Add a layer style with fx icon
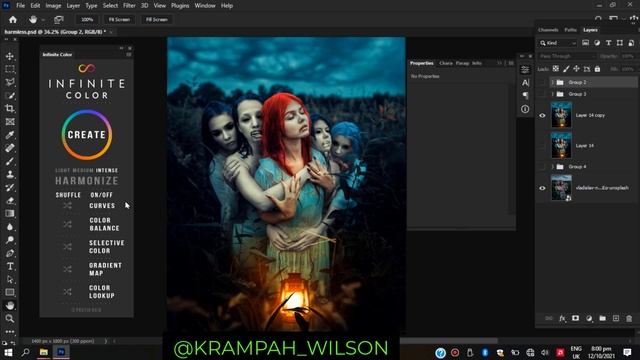The image size is (640, 360). 562,318
